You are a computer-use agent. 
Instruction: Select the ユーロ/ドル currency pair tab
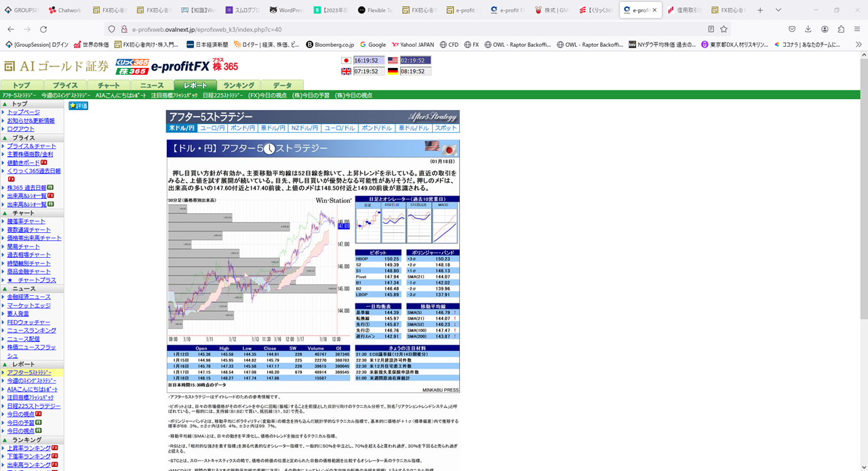[x=340, y=128]
